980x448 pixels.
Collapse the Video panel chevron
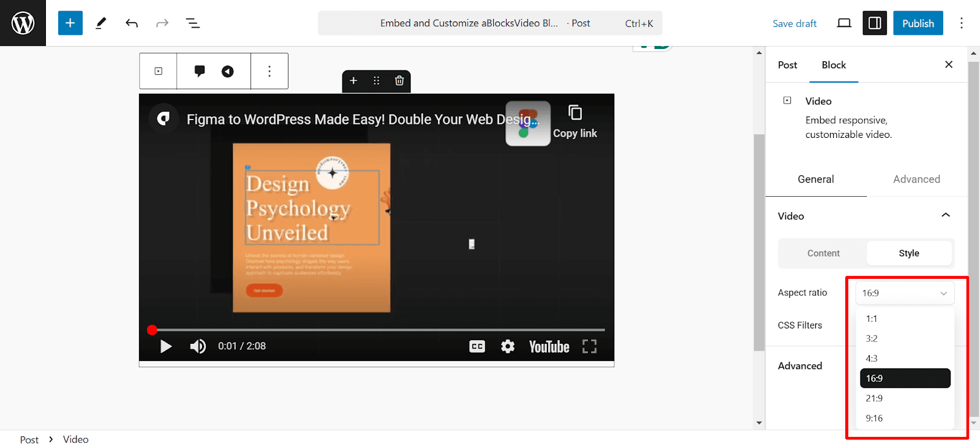946,215
